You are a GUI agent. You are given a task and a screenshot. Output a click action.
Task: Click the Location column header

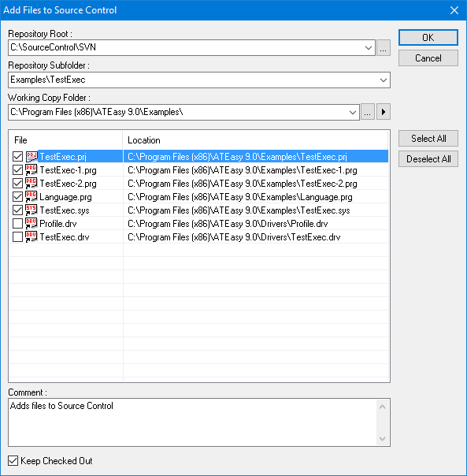[x=255, y=140]
